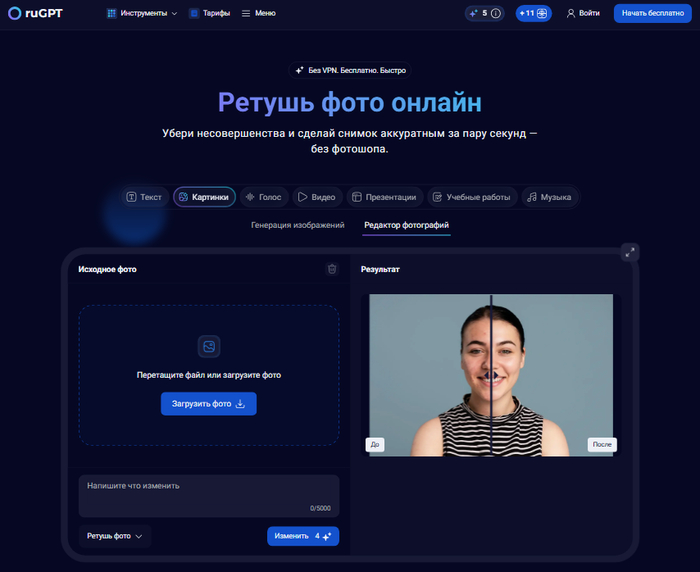This screenshot has width=700, height=572.
Task: Switch to Генерация изображений tab
Action: coord(298,226)
